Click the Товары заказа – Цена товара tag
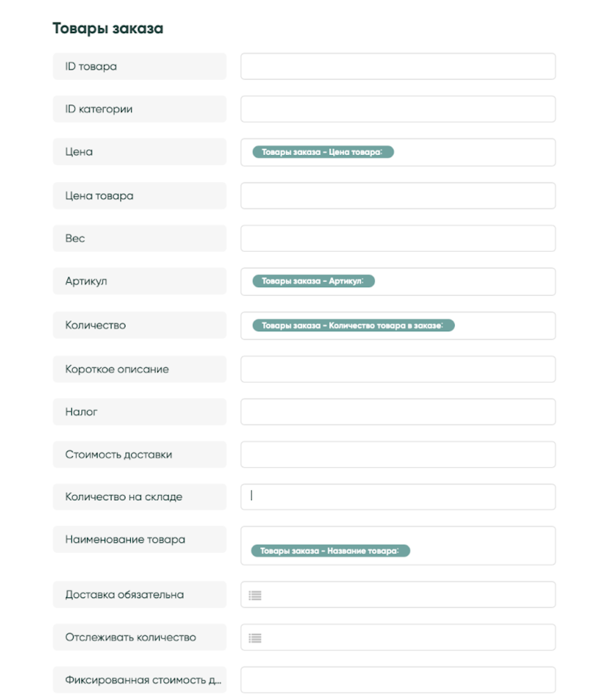Screen dimensions: 616x694 coord(323,152)
